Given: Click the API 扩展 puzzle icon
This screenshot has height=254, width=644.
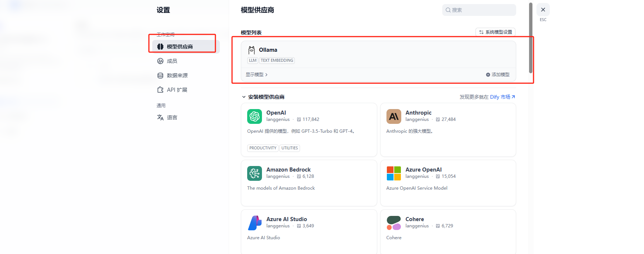Looking at the screenshot, I should click(160, 90).
